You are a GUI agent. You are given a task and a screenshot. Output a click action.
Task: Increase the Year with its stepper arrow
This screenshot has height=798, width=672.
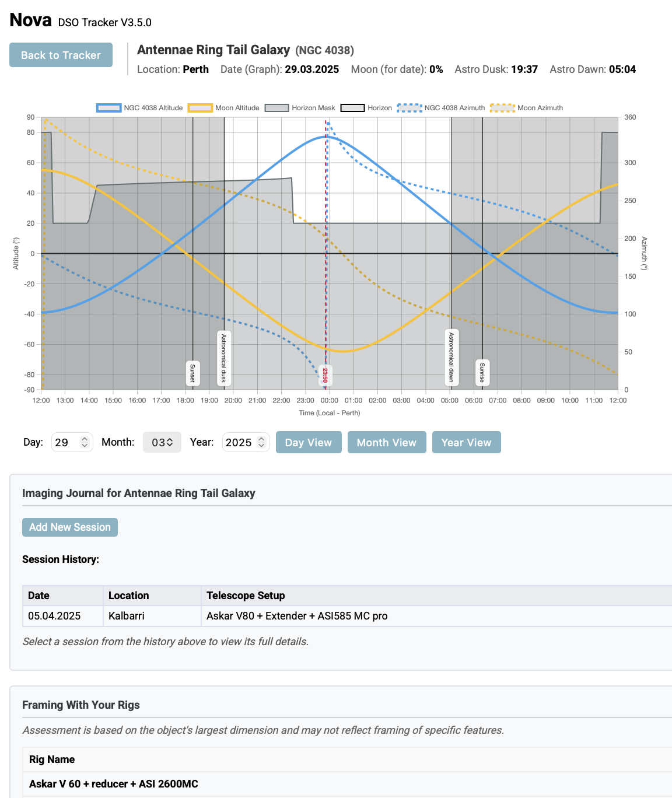coord(261,439)
